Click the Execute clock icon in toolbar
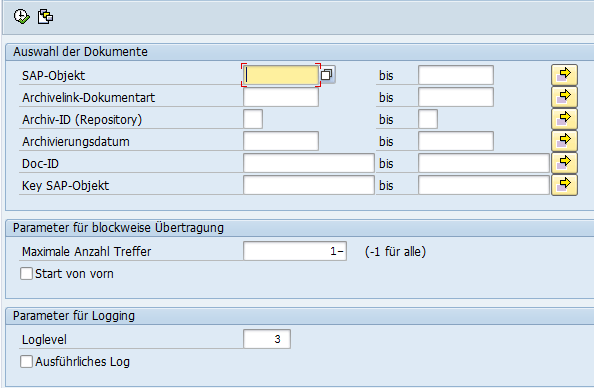 (x=22, y=17)
